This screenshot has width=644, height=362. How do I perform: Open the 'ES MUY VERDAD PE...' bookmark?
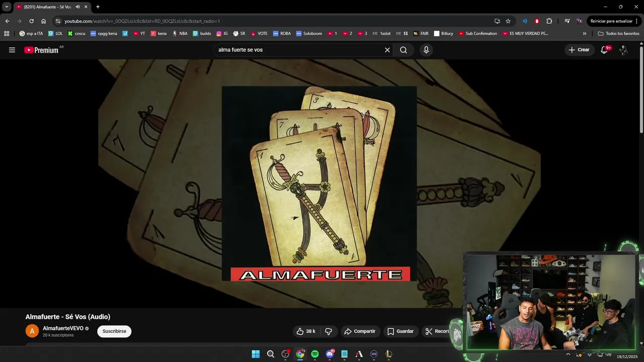pos(525,34)
